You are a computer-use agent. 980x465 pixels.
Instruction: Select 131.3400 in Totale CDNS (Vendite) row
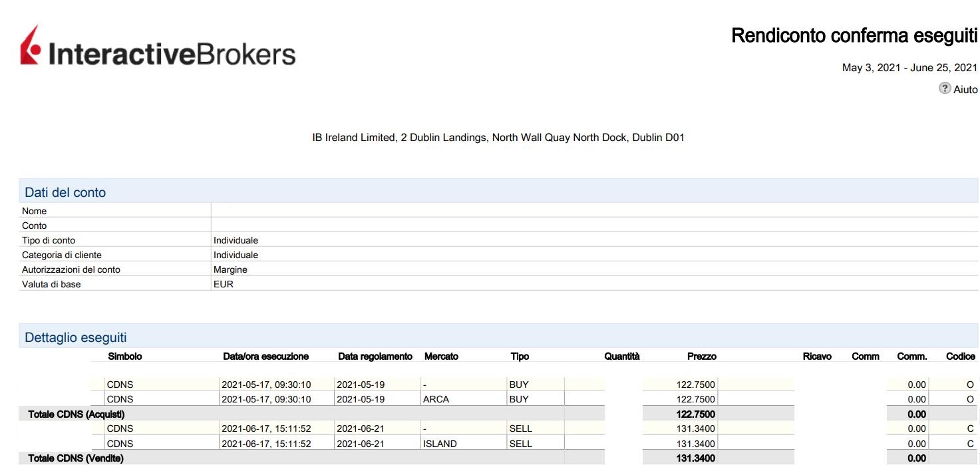696,458
